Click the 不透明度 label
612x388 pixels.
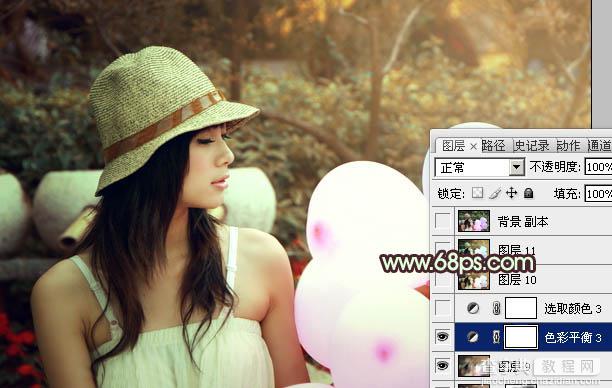pos(555,167)
